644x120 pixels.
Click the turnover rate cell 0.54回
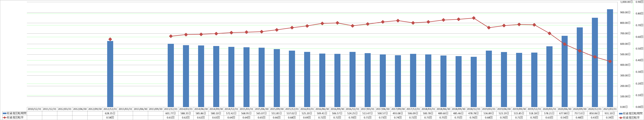pyautogui.click(x=565, y=117)
